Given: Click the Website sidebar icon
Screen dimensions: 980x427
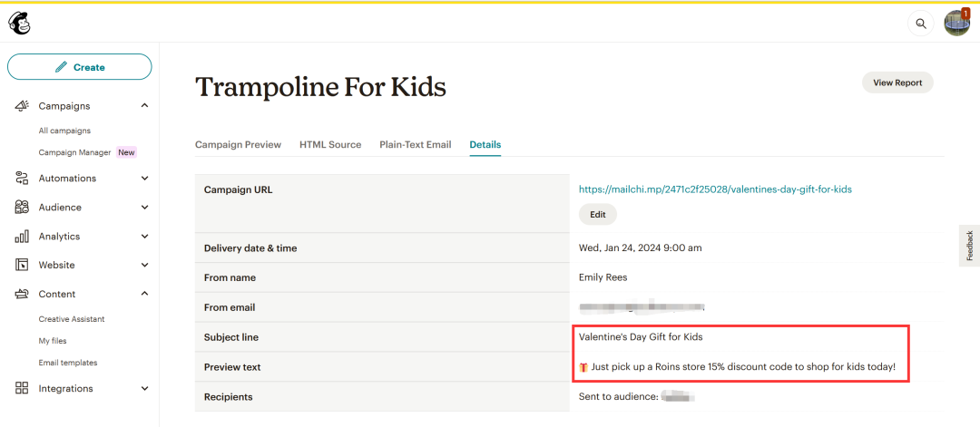Looking at the screenshot, I should tap(23, 266).
